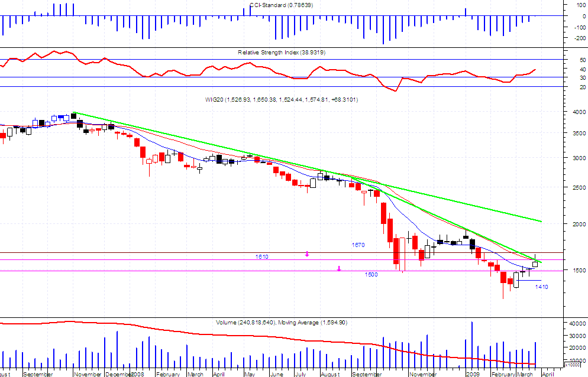Viewport: 588px width, 377px height.
Task: Select the 2008 year label on the time axis
Action: [138, 374]
